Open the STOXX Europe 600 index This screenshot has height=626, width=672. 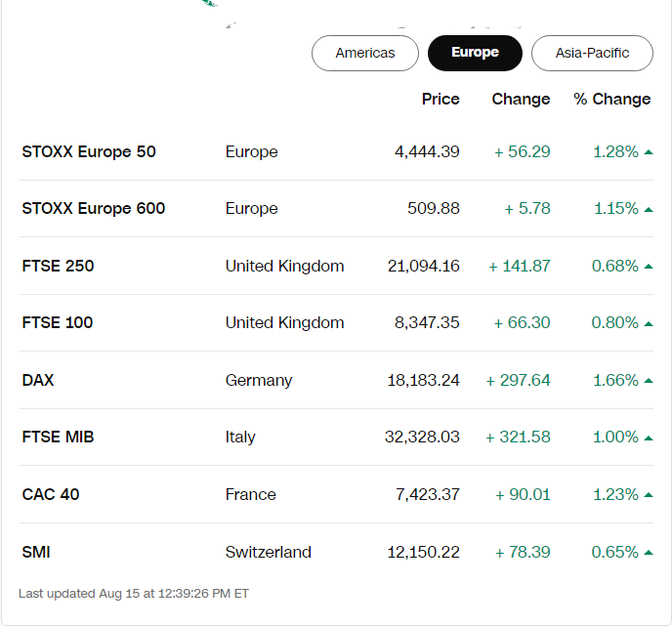(94, 208)
